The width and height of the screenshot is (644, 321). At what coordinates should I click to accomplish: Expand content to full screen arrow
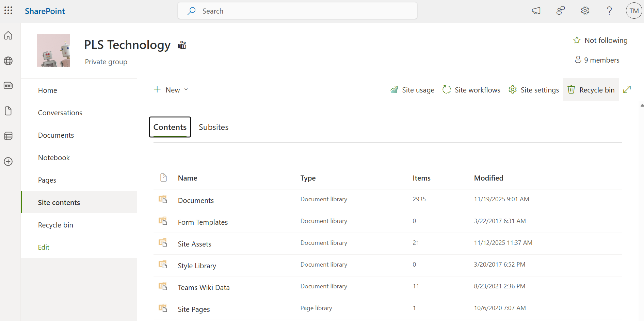click(x=627, y=89)
